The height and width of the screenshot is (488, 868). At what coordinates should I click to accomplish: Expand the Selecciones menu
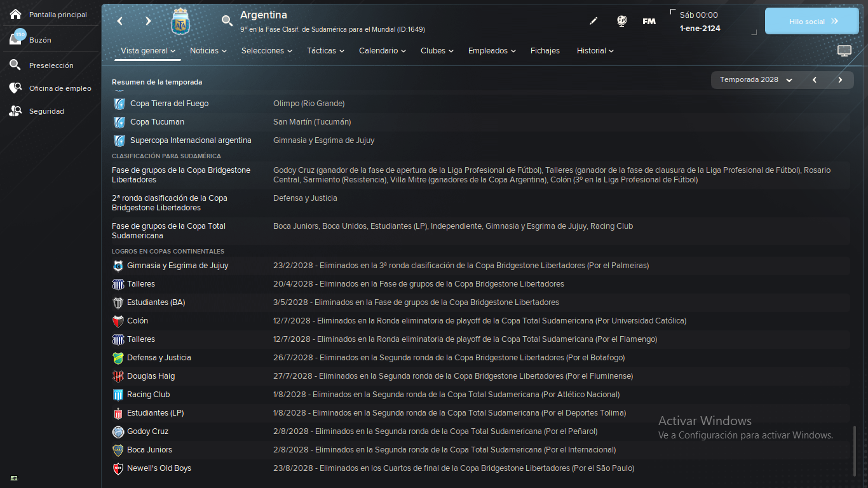(267, 51)
